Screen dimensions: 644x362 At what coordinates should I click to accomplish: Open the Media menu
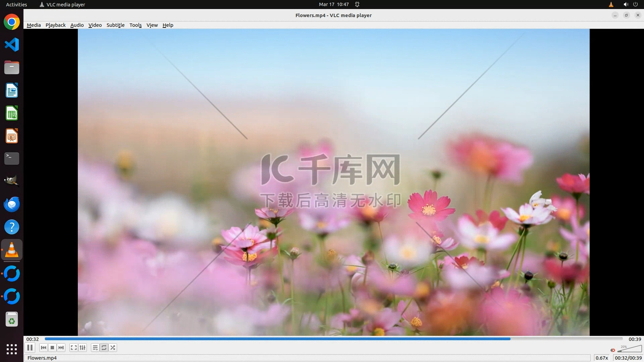34,25
